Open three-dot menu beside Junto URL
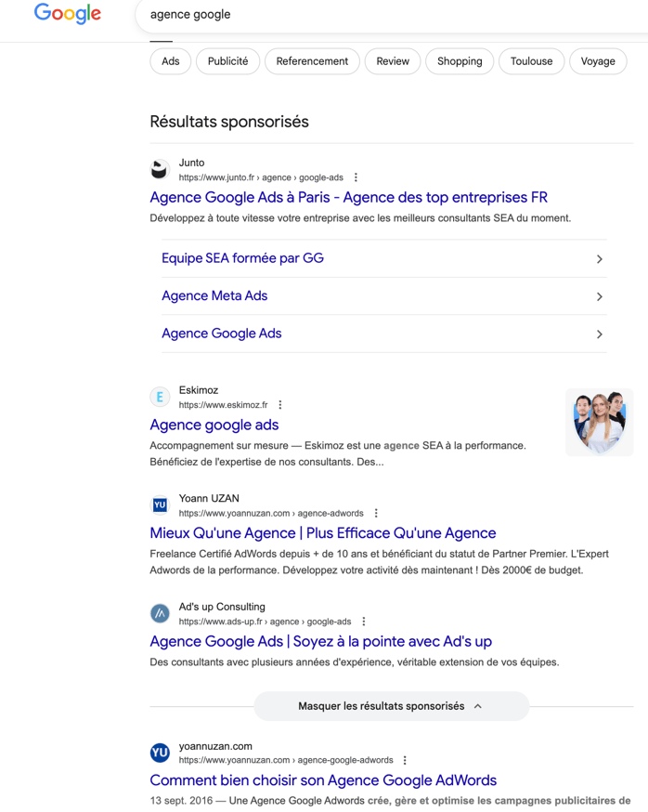 (x=356, y=177)
